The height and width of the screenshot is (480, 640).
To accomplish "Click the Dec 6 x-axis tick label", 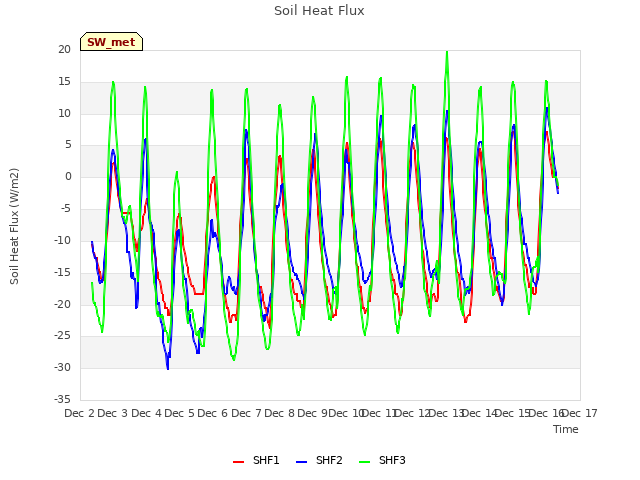I will [213, 413].
